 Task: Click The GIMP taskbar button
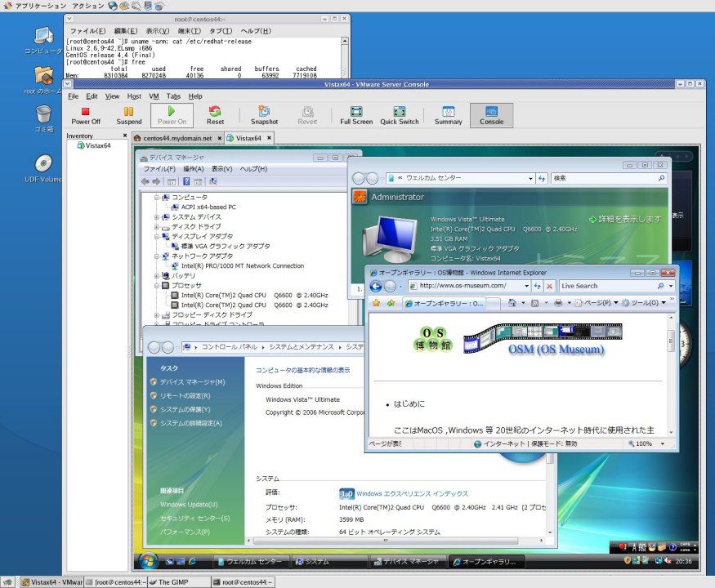(x=179, y=582)
